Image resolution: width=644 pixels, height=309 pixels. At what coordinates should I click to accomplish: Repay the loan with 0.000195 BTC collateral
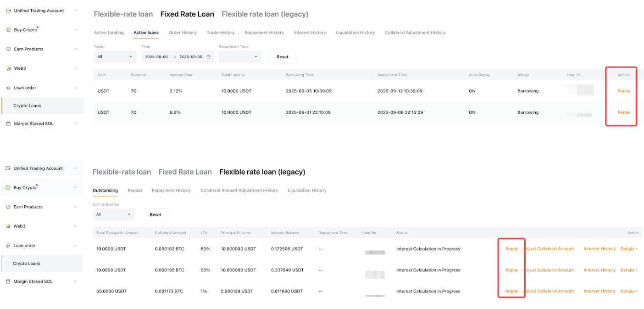tap(511, 270)
